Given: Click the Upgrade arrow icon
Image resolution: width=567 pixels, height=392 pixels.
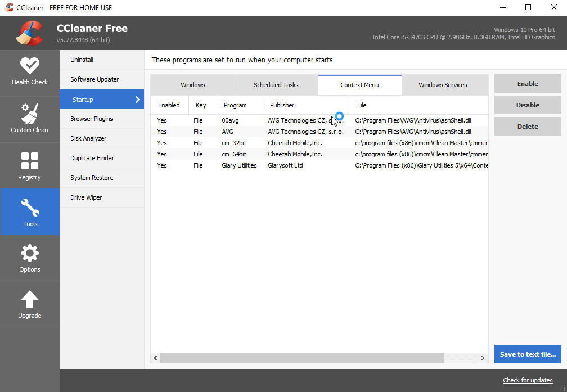Looking at the screenshot, I should tap(29, 299).
